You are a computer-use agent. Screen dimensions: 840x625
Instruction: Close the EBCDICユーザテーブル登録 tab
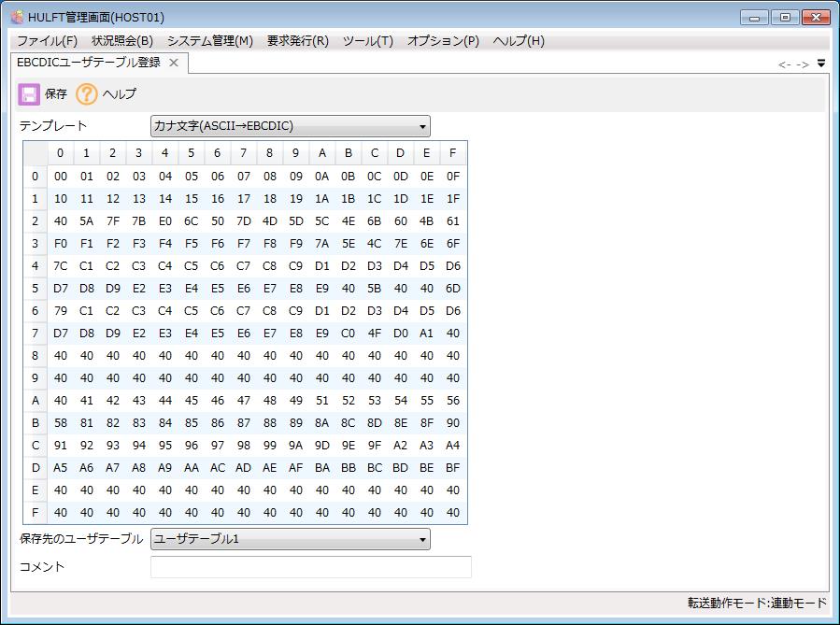click(x=174, y=63)
